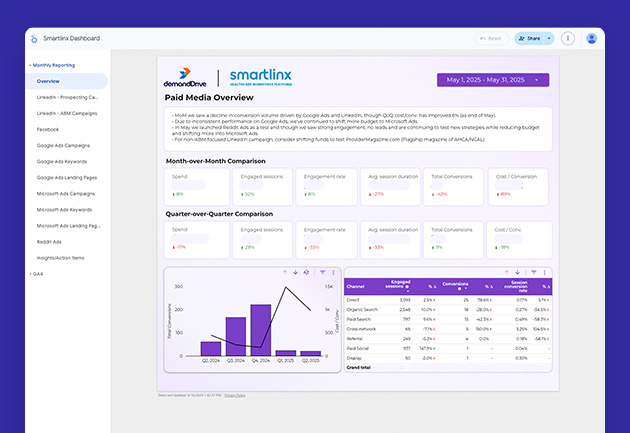The width and height of the screenshot is (630, 433).
Task: Click the Q4 2024 bar in chart
Action: tap(261, 330)
